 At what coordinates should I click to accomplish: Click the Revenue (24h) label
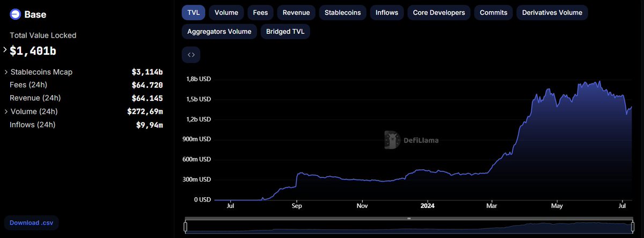(35, 98)
